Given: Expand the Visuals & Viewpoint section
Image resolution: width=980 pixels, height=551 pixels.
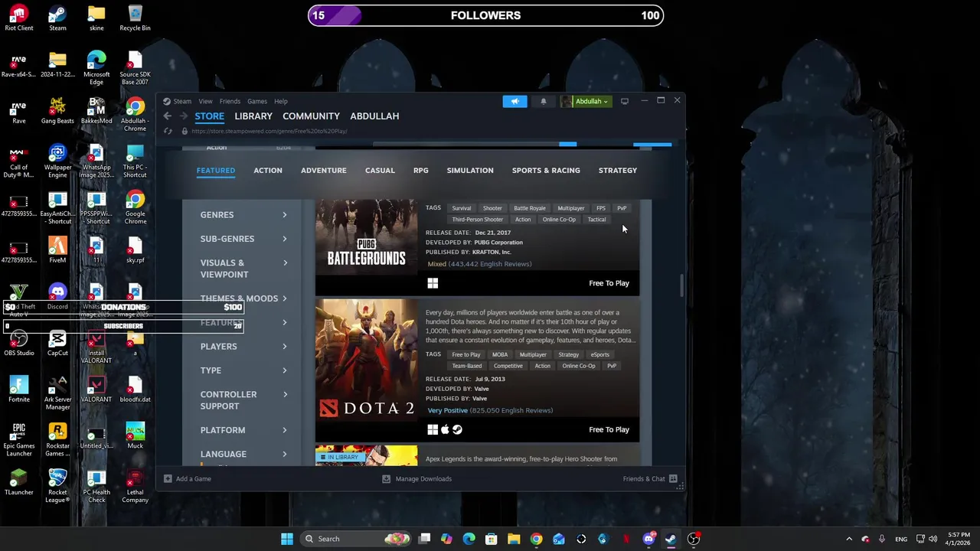Looking at the screenshot, I should point(243,269).
